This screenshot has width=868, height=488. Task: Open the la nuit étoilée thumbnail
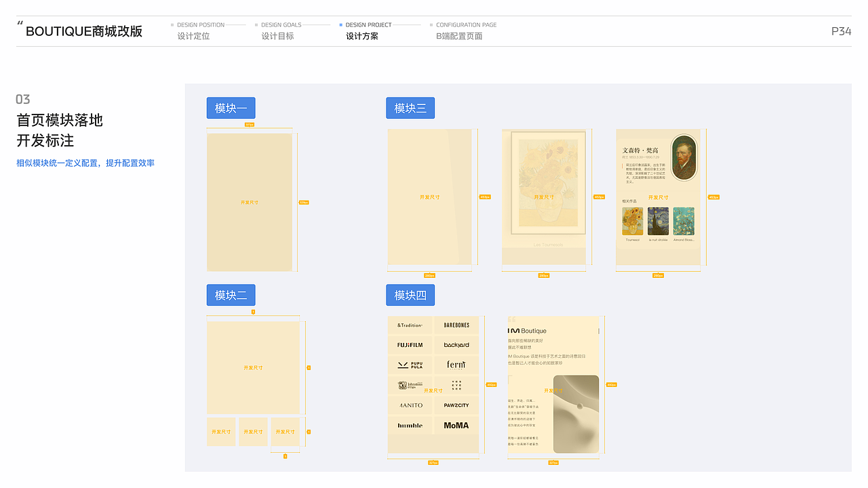point(658,222)
